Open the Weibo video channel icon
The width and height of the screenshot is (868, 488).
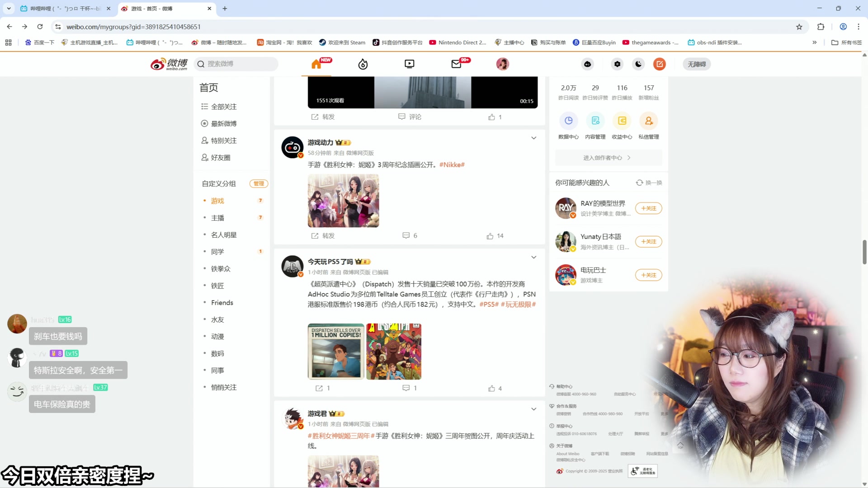pyautogui.click(x=409, y=64)
